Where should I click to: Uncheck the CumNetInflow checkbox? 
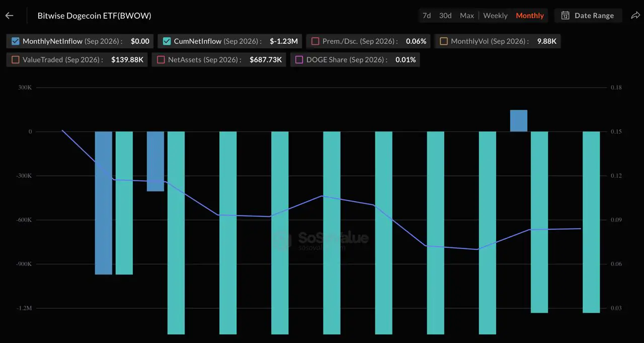tap(167, 41)
